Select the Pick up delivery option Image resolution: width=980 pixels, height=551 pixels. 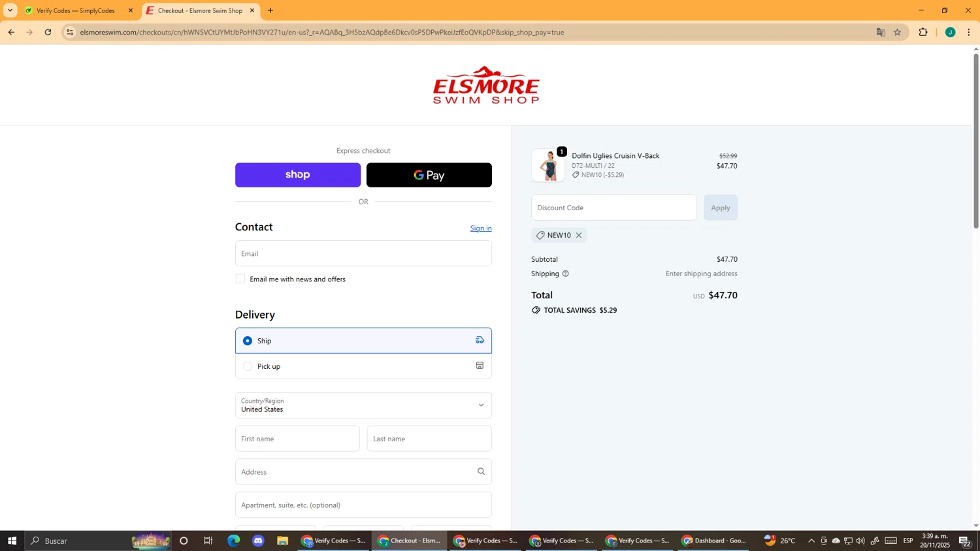(363, 366)
